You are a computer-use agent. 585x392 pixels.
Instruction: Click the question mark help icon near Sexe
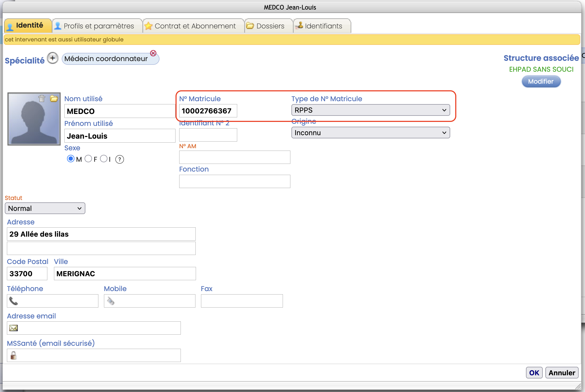click(120, 159)
